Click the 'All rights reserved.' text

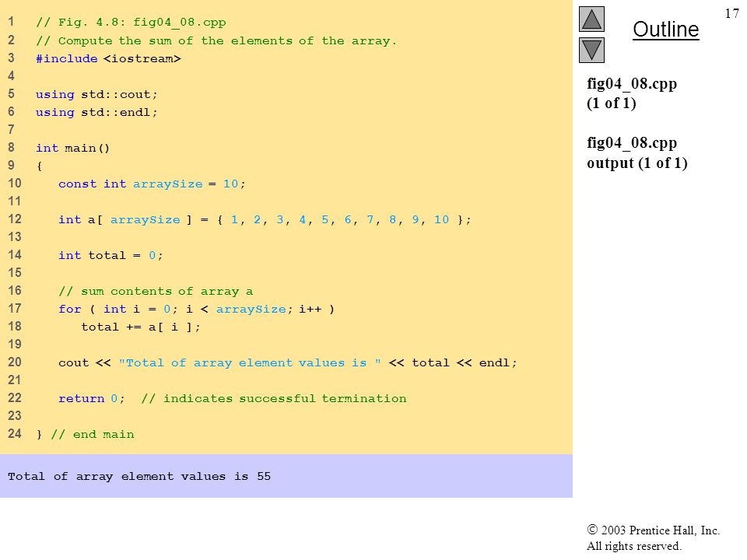point(633,546)
